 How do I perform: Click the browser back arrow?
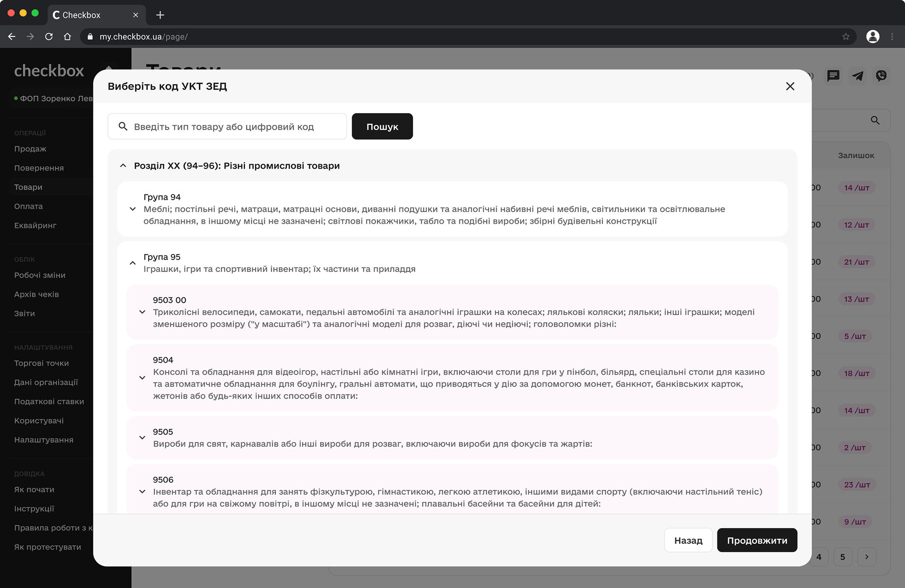[x=12, y=36]
